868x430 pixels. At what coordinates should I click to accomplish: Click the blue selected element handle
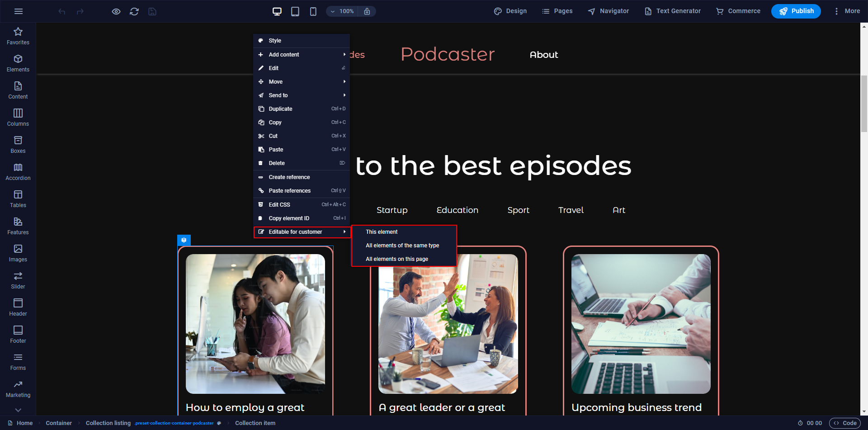point(184,240)
